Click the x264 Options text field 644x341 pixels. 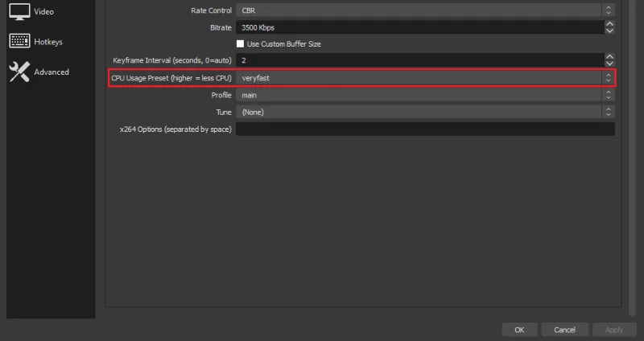425,129
